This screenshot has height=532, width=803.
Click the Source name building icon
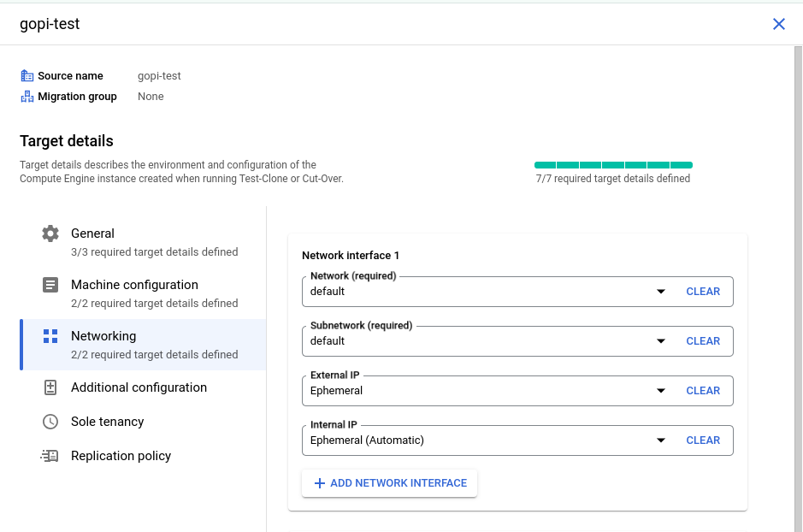(27, 76)
